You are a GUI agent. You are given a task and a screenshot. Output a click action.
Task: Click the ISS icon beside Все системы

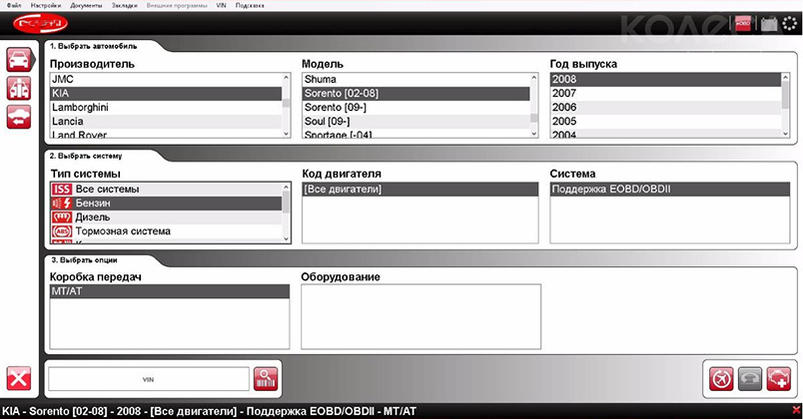click(61, 189)
